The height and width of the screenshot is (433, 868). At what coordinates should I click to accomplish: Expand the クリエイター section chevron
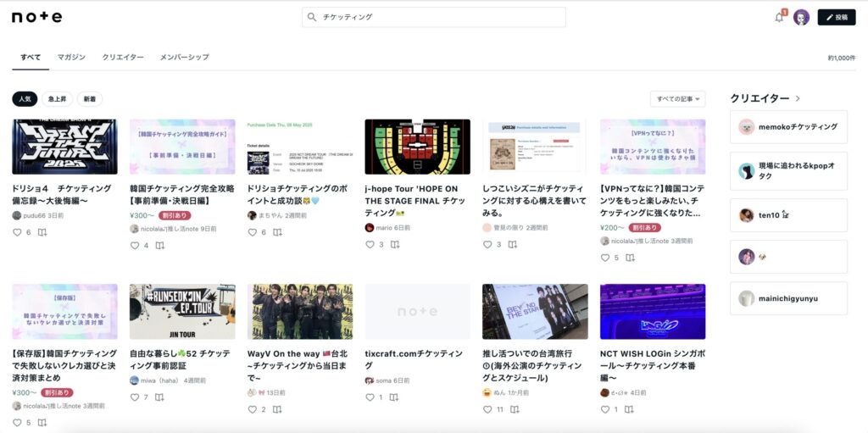tap(798, 98)
